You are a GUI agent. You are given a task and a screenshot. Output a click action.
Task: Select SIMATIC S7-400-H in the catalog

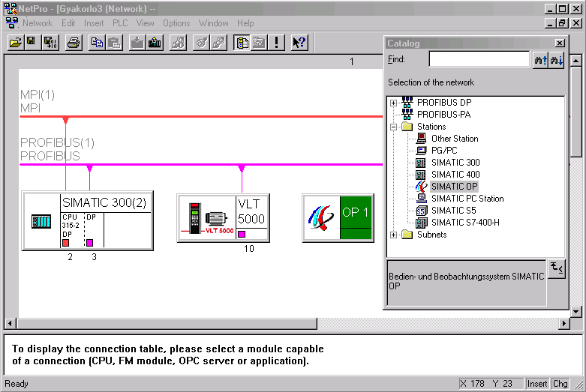coord(465,222)
